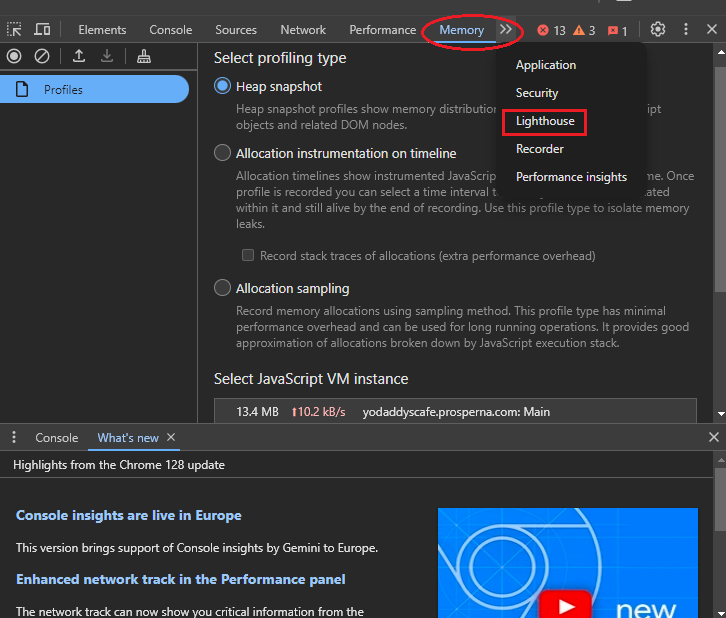Click the 10.2 kB/s rate value

coord(319,412)
